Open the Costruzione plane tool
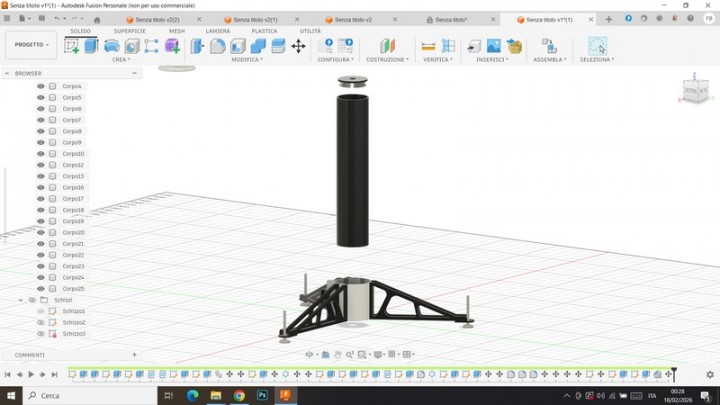 (387, 45)
